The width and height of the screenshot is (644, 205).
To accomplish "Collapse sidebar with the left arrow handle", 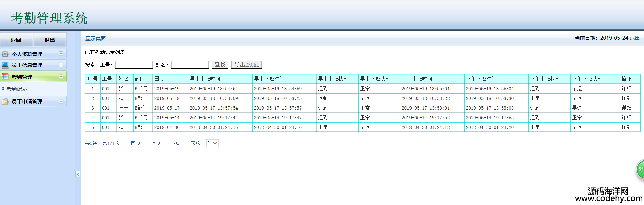I will coord(78,174).
